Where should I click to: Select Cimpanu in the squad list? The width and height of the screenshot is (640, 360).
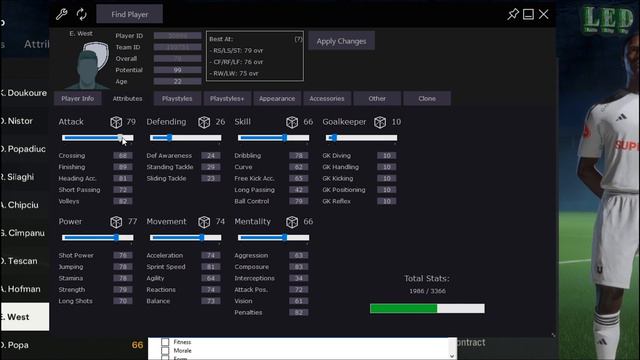click(24, 233)
